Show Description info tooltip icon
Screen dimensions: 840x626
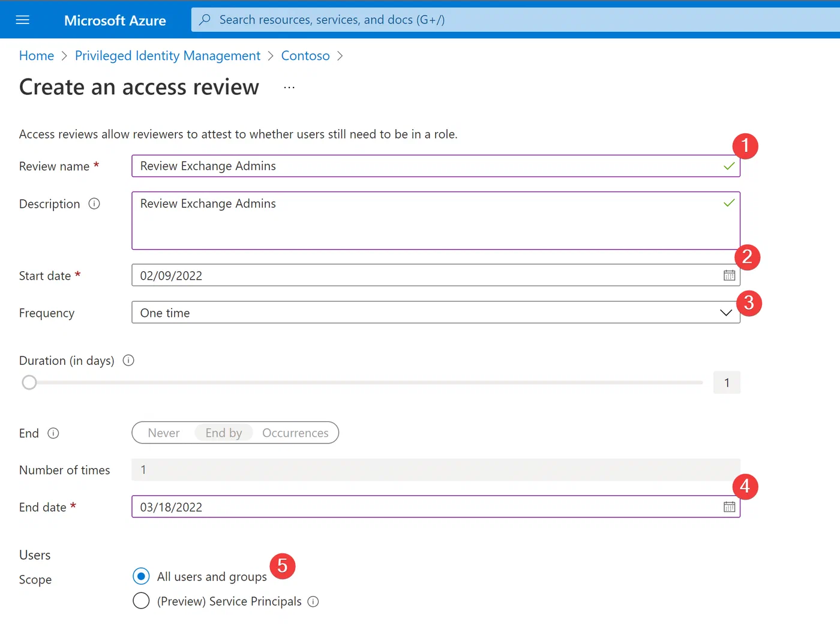click(94, 203)
